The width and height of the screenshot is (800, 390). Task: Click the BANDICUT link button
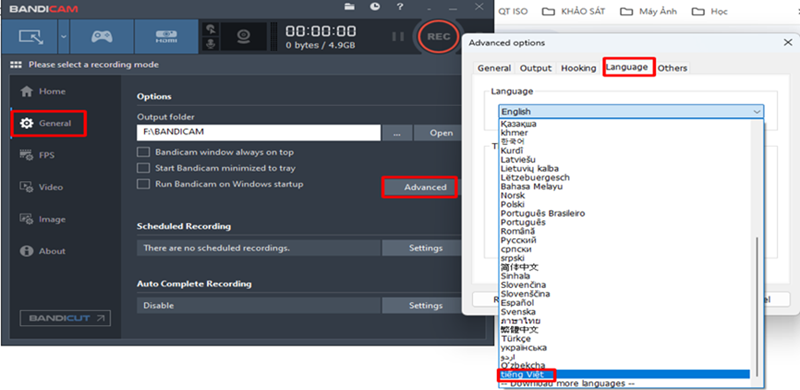(65, 318)
